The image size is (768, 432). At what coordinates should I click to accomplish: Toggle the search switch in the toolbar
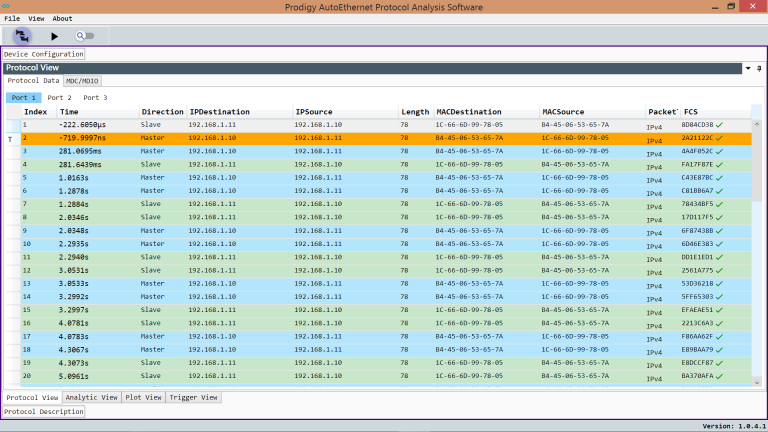[85, 36]
